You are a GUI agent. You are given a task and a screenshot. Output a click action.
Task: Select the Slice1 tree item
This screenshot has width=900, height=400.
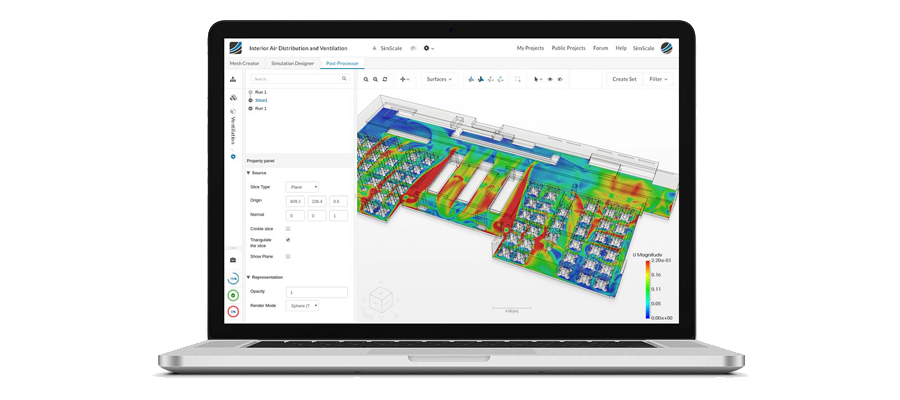tap(261, 100)
